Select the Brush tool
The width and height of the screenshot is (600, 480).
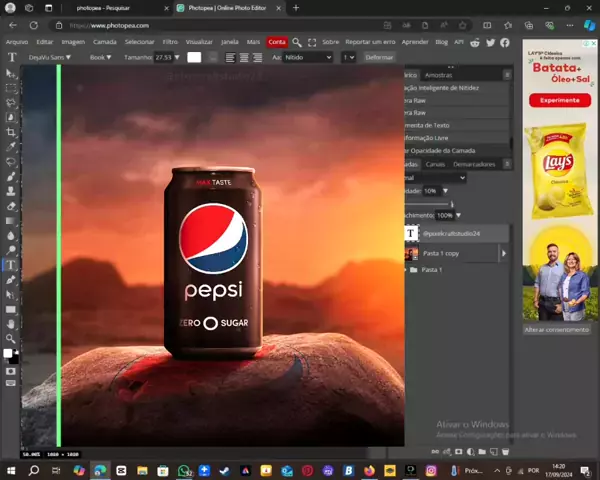point(11,176)
